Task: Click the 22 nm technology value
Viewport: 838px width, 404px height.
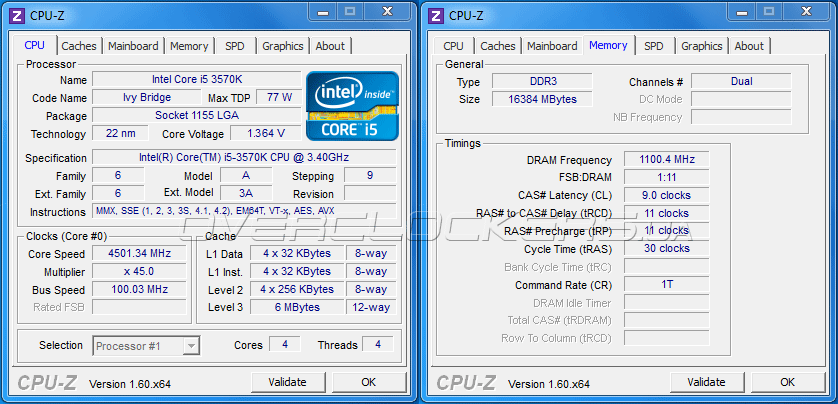Action: click(x=120, y=133)
